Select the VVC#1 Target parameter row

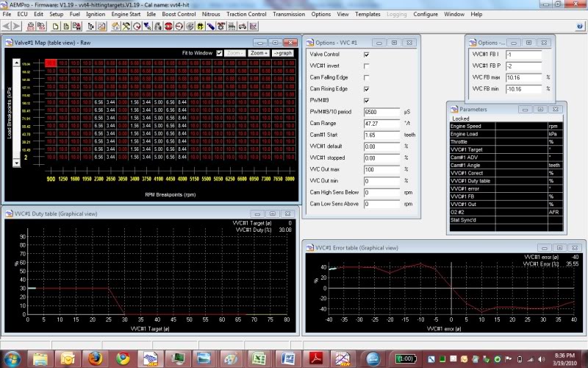tap(506, 149)
